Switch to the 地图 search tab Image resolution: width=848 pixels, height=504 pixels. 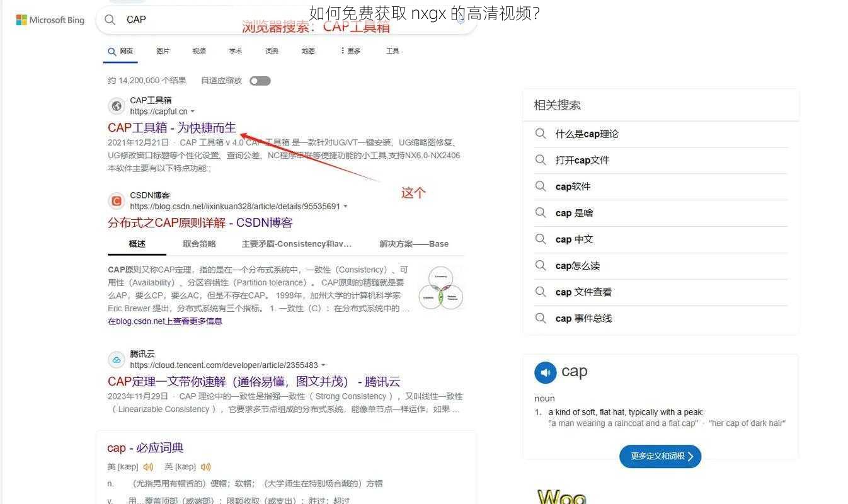click(x=308, y=51)
